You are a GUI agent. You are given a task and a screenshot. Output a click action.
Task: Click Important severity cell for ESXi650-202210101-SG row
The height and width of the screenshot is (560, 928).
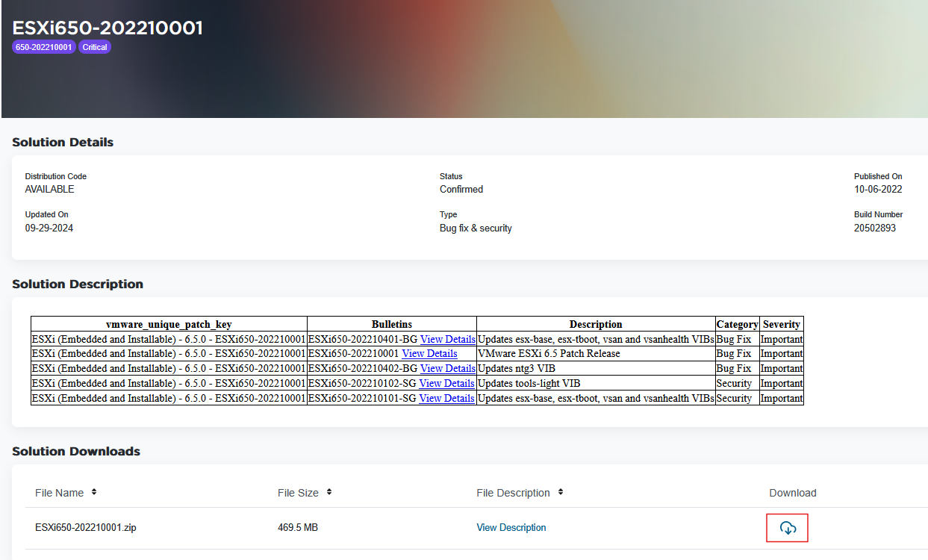coord(782,399)
